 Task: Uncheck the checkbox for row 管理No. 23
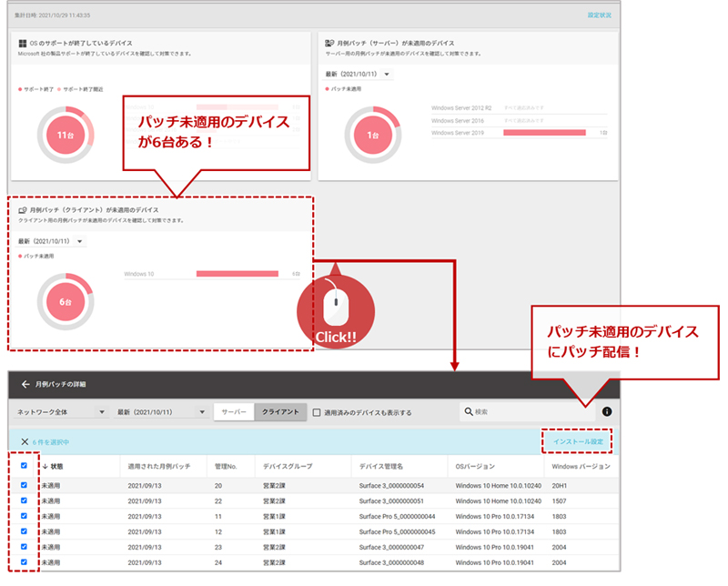click(x=24, y=547)
